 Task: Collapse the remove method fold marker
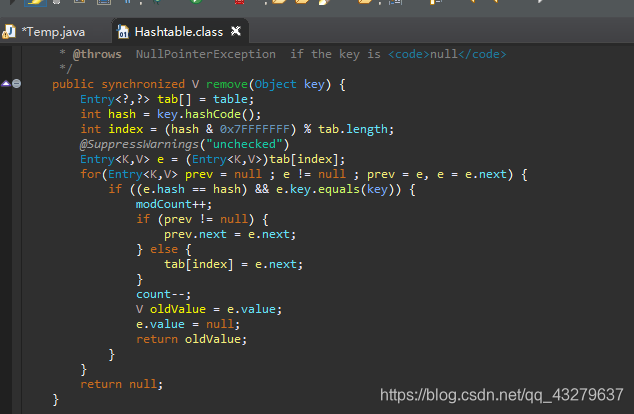point(17,84)
